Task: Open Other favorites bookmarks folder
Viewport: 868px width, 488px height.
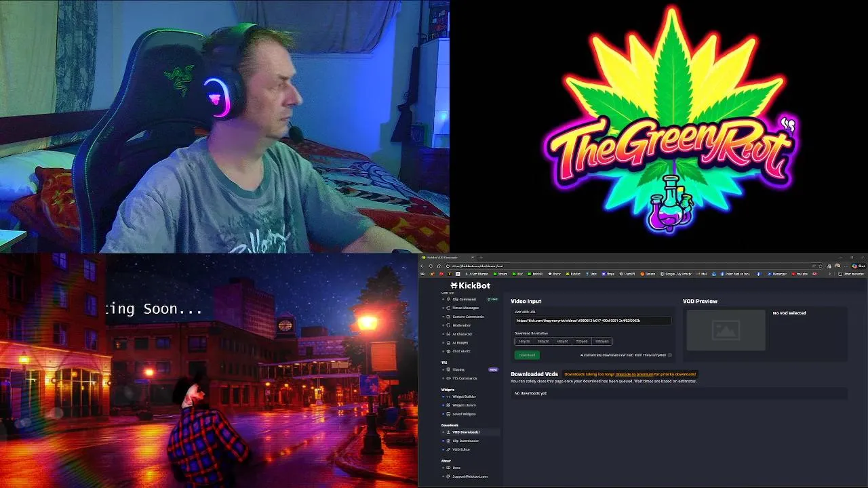Action: pyautogui.click(x=851, y=274)
